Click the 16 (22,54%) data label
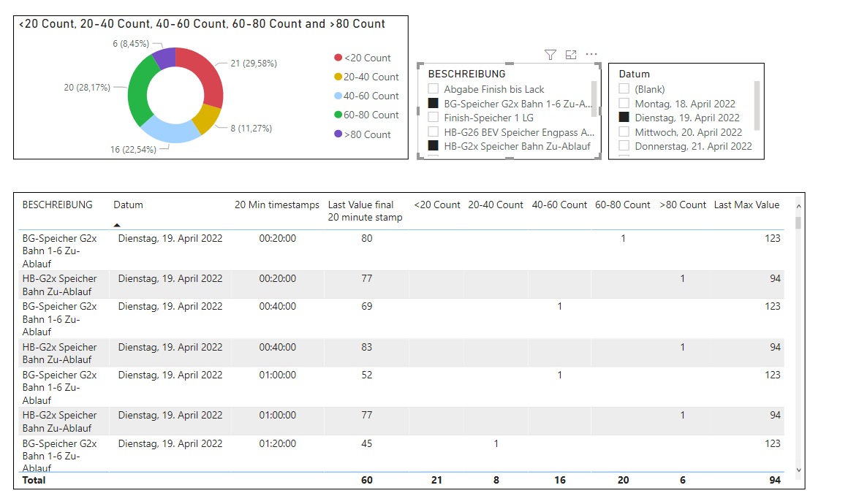 pyautogui.click(x=133, y=150)
